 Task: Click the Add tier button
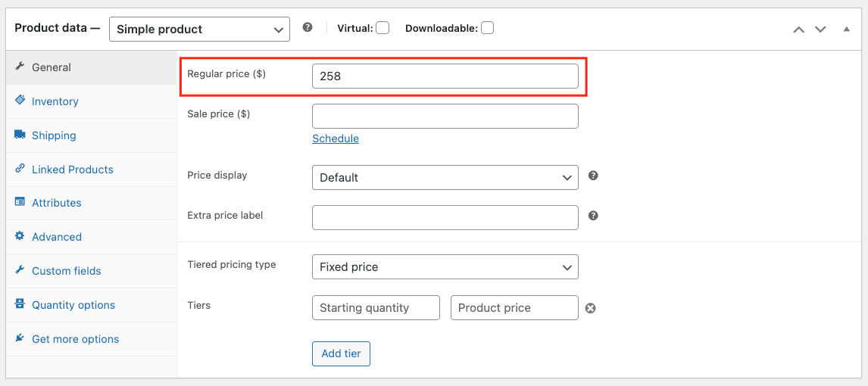click(341, 354)
